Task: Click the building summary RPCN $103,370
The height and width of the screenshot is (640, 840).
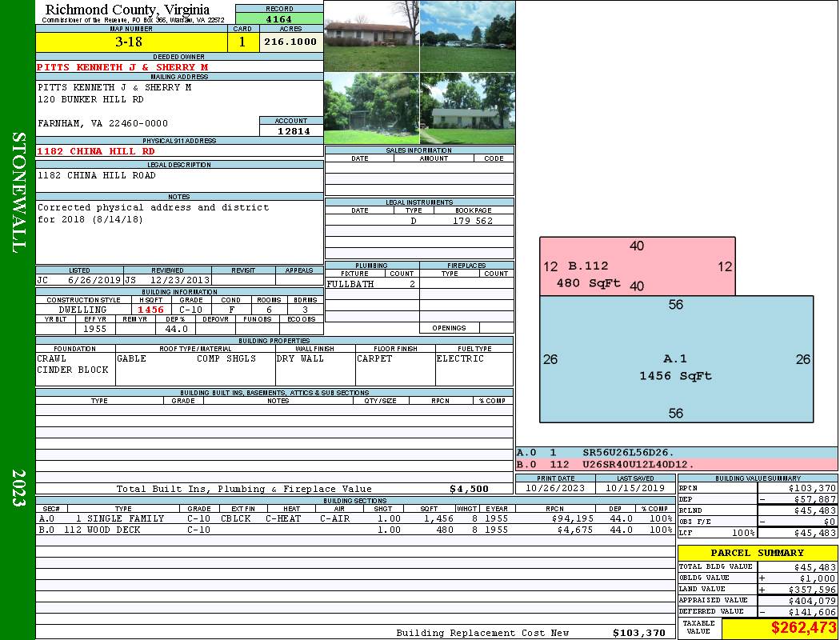Action: click(812, 488)
